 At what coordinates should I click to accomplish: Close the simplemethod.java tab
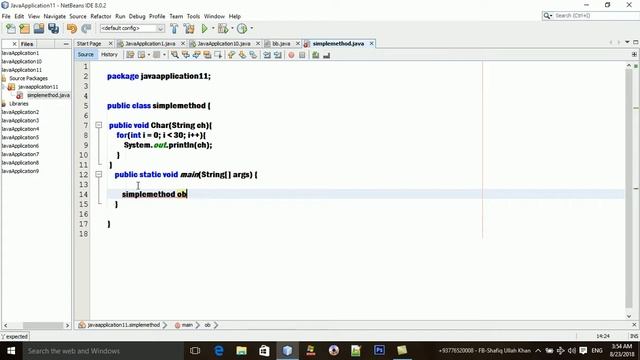pos(371,43)
